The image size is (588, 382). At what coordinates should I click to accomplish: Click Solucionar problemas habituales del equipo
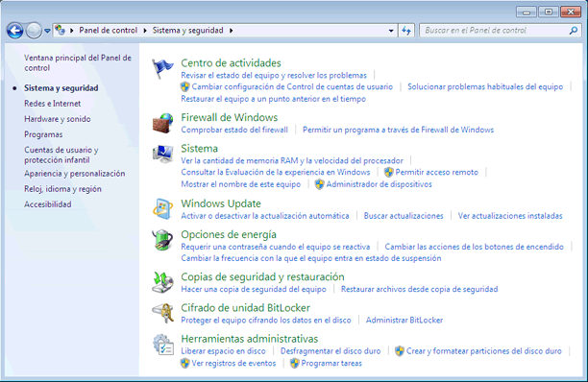pyautogui.click(x=485, y=86)
